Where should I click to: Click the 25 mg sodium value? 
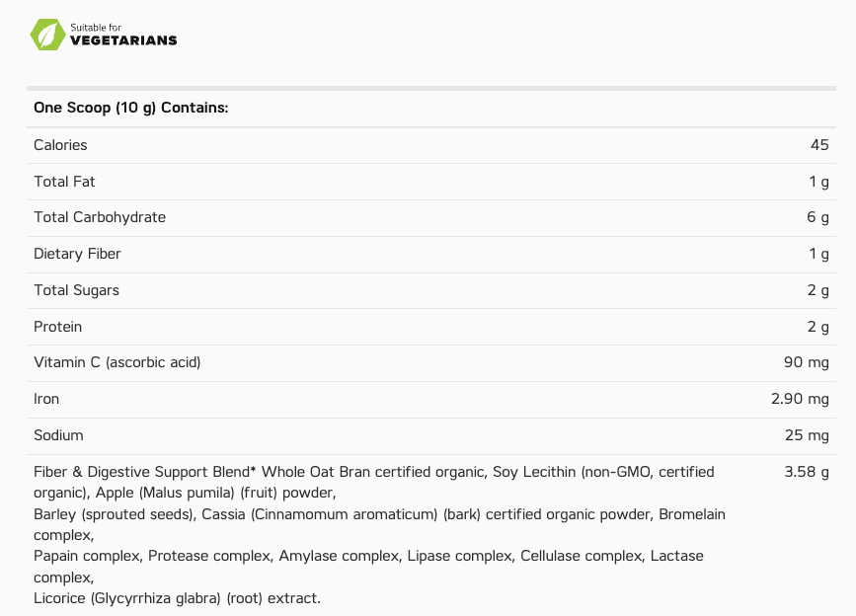pos(806,435)
